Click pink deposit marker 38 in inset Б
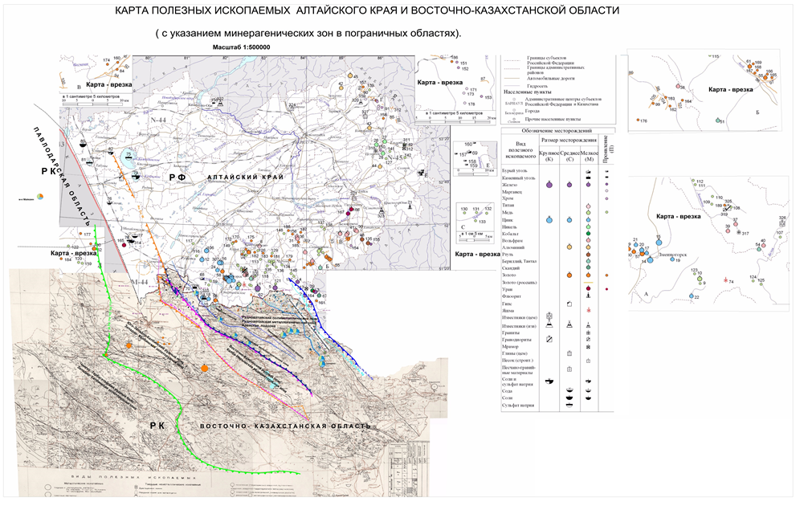812x514 pixels. pyautogui.click(x=677, y=86)
